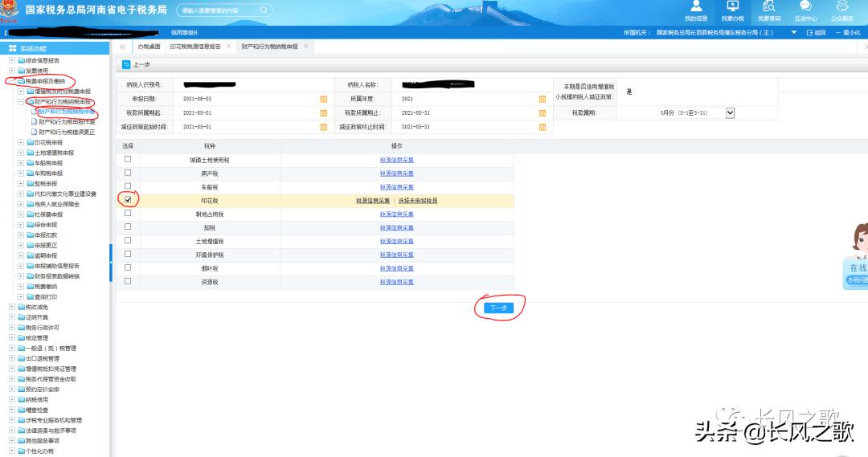868x457 pixels.
Task: Tick the 城镇土地使用税 checkbox
Action: 128,159
